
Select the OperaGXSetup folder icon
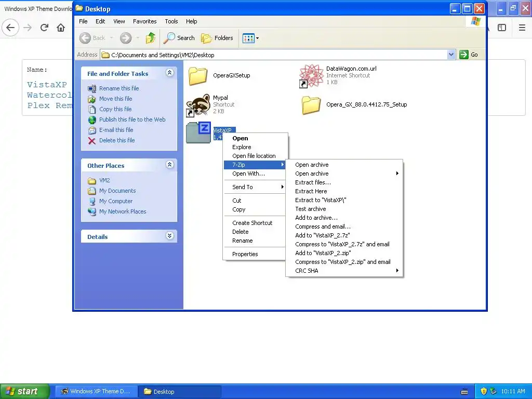coord(198,75)
